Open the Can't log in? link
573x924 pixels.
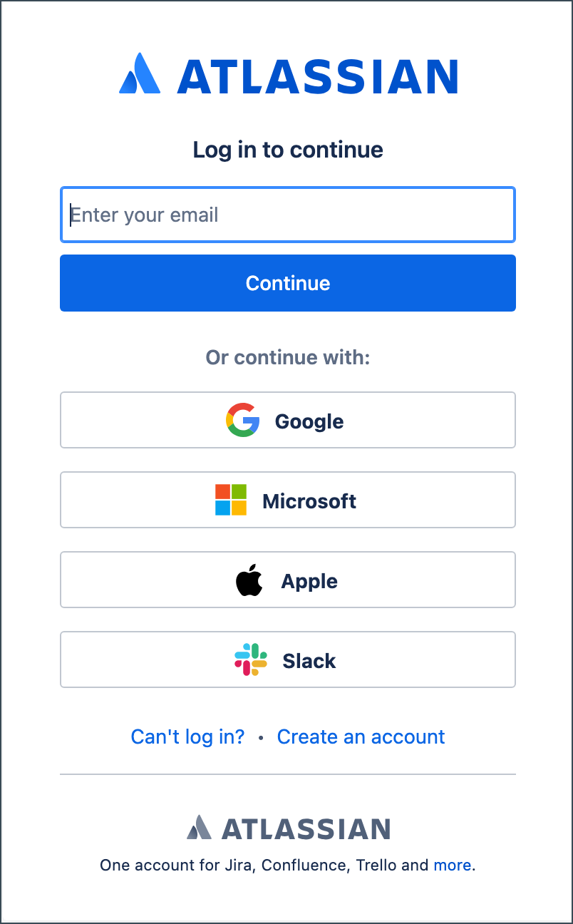tap(187, 736)
